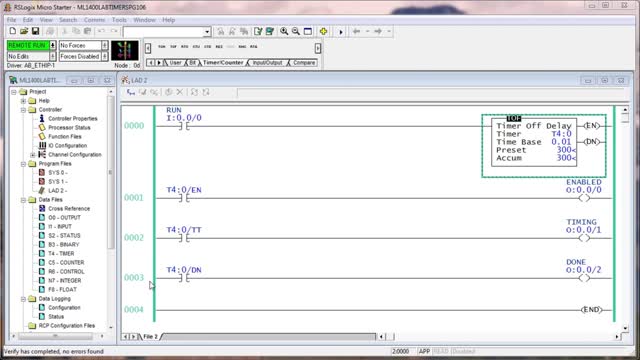The width and height of the screenshot is (640, 360).
Task: Click the Zoom Out magnifier icon
Action: pyautogui.click(x=296, y=31)
